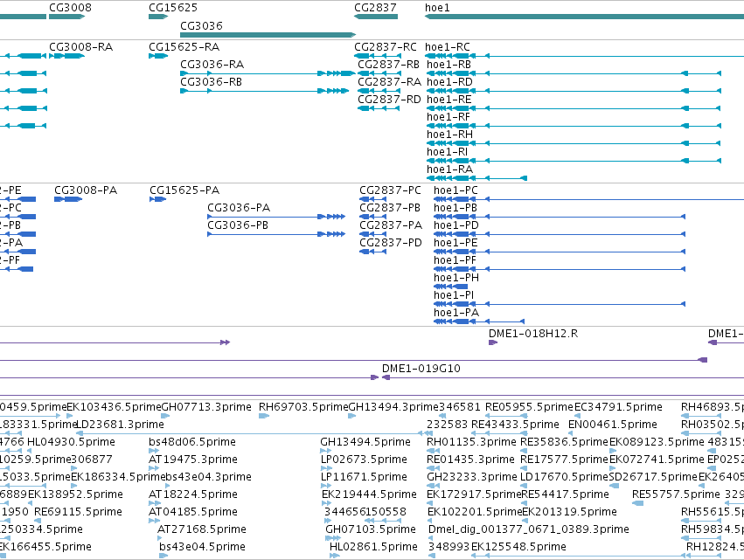
Task: Open the hoe1-PE protein label
Action: click(455, 243)
